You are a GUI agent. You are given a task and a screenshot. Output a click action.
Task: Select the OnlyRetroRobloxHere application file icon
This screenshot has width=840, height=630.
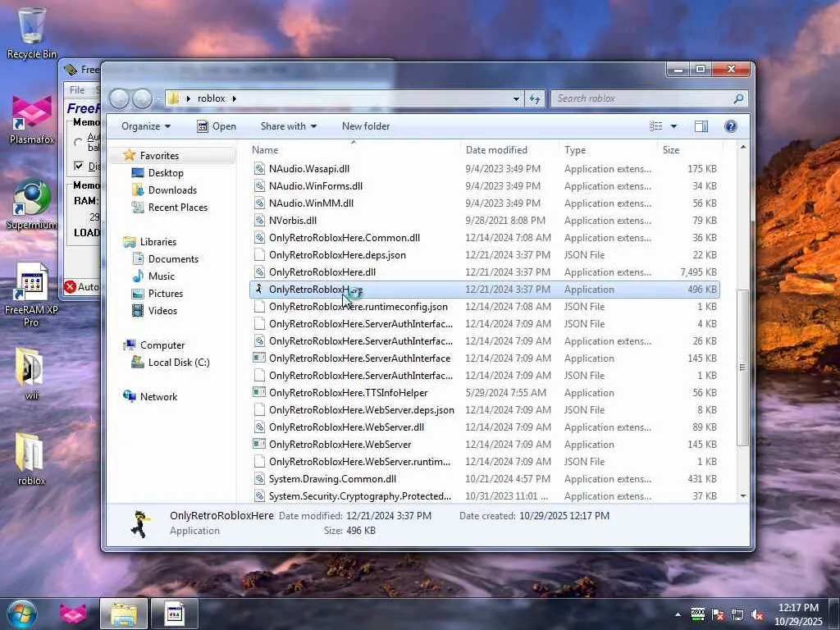tap(259, 290)
